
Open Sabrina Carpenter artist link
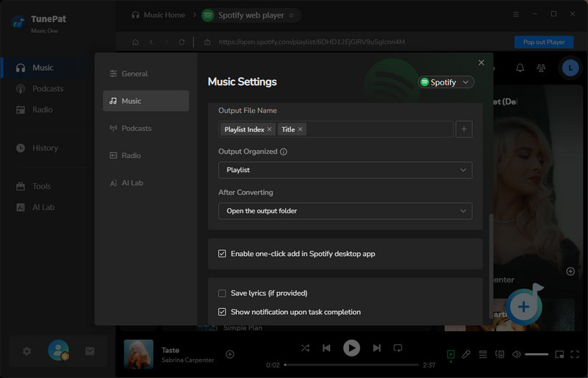click(187, 360)
